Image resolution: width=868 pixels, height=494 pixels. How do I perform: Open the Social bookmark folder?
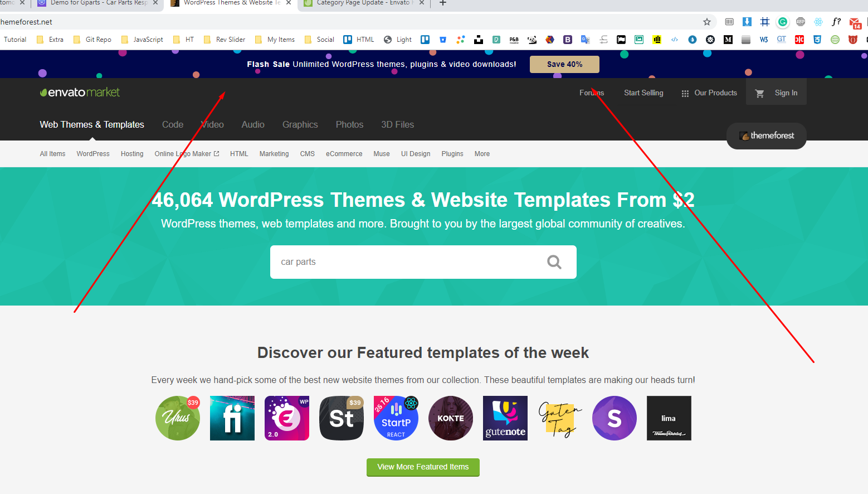tap(319, 40)
